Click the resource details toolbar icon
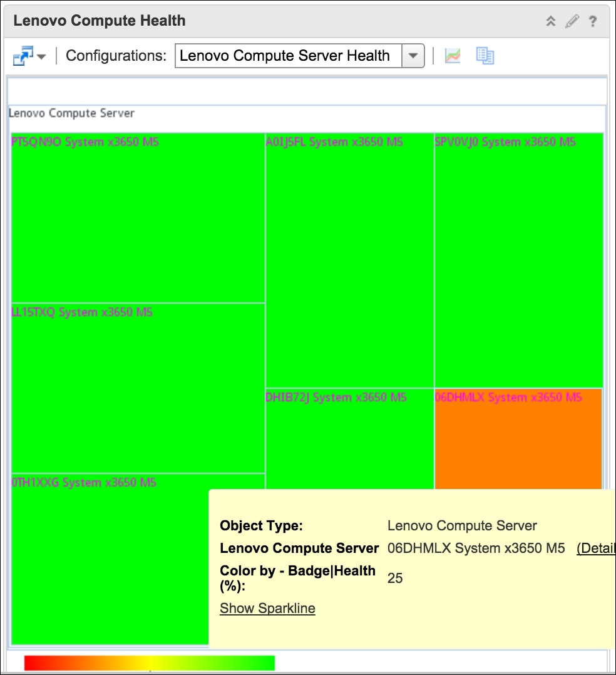Viewport: 616px width, 675px height. pos(485,56)
